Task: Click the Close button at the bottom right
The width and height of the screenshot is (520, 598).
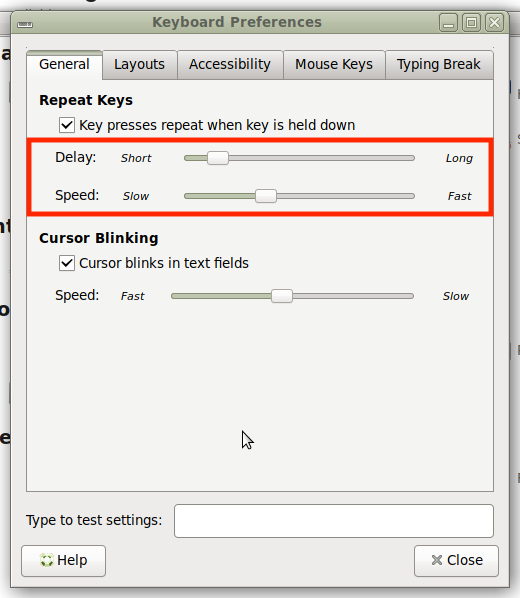Action: [456, 561]
